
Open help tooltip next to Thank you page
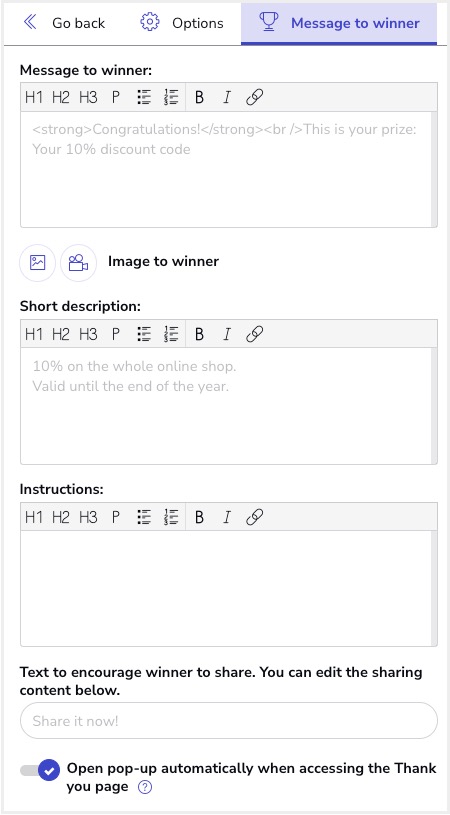pos(145,788)
